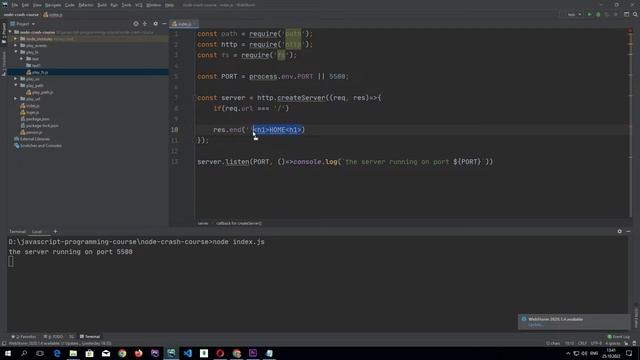Open index.js in the project tree

click(30, 106)
